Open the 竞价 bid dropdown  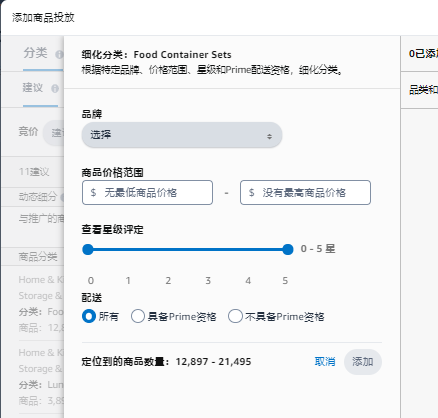coord(54,133)
